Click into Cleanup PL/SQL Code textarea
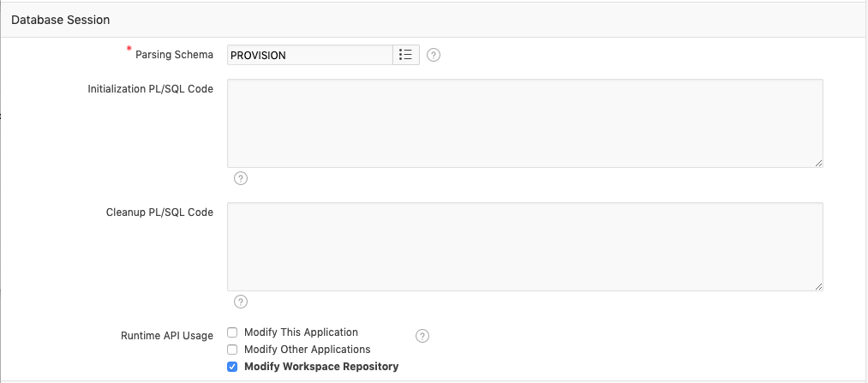This screenshot has width=868, height=383. (524, 246)
